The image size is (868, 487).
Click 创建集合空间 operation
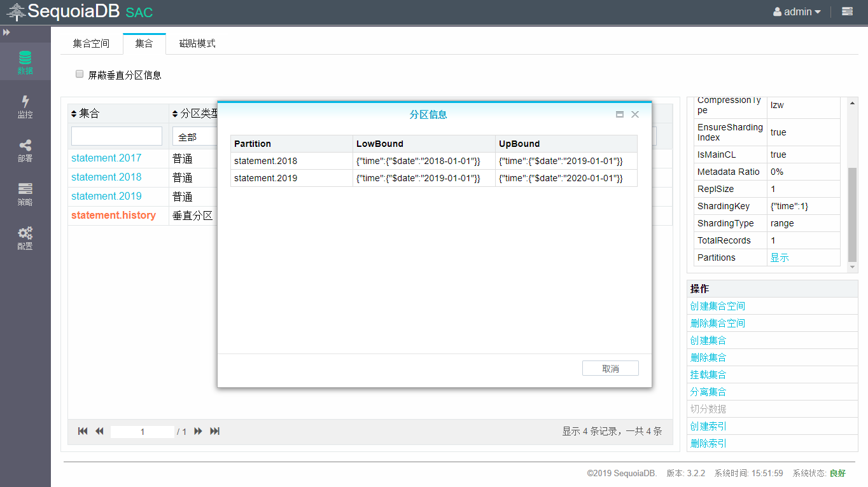[x=717, y=306]
